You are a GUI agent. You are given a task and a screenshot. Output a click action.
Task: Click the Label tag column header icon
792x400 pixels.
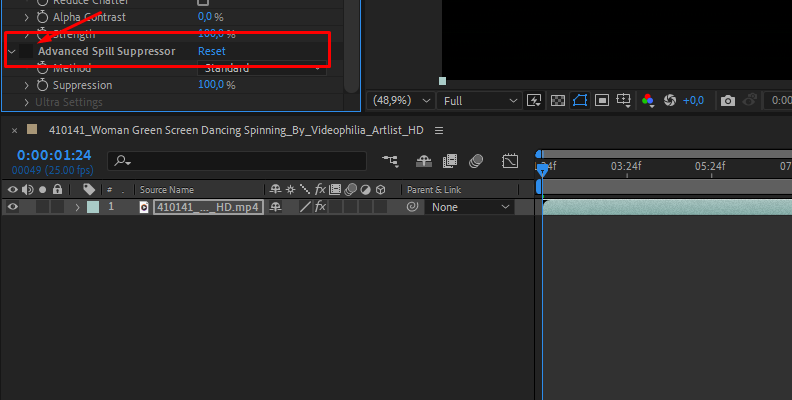tap(89, 189)
